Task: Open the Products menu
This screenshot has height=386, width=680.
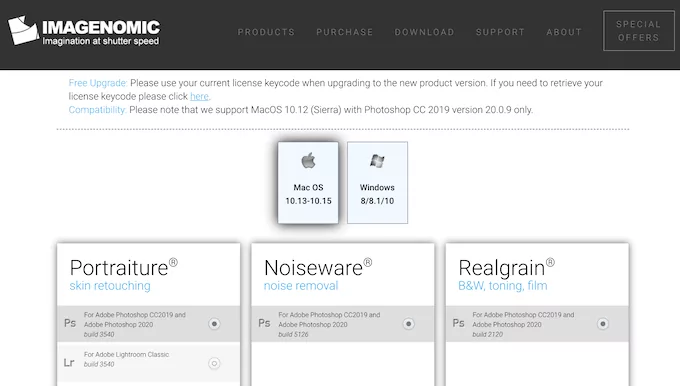Action: click(266, 32)
